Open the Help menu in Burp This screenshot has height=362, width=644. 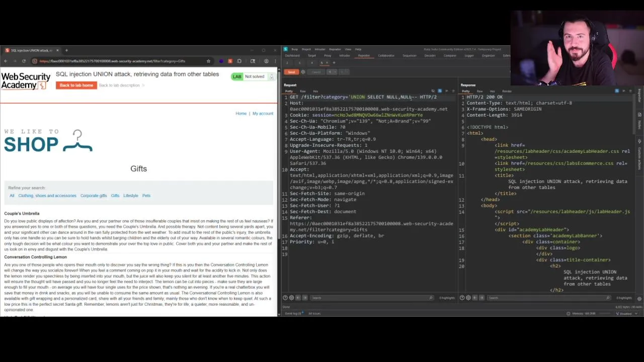tap(358, 49)
